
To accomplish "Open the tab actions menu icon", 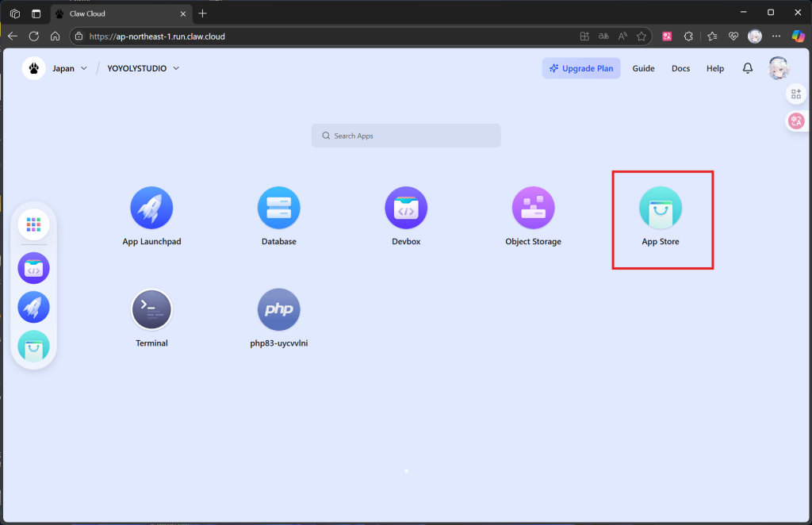I will coord(15,13).
